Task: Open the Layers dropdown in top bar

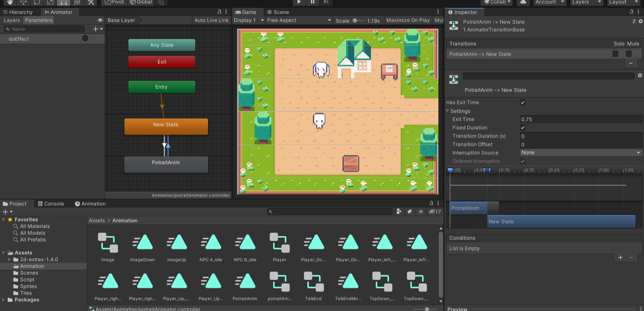Action: [586, 2]
